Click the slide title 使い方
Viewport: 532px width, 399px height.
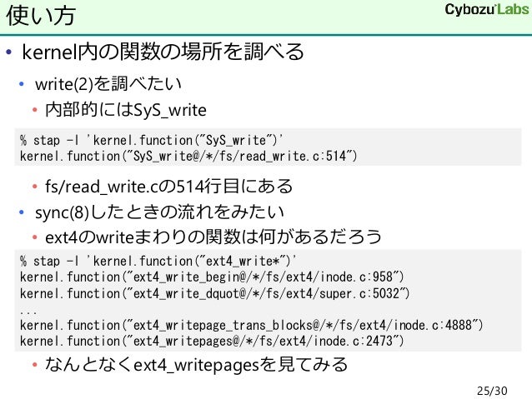(x=41, y=16)
